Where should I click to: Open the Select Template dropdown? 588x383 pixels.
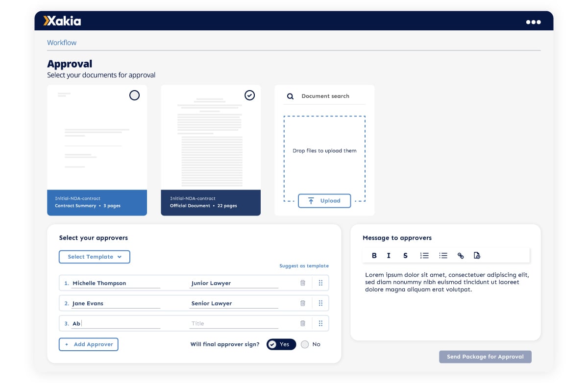pos(94,257)
